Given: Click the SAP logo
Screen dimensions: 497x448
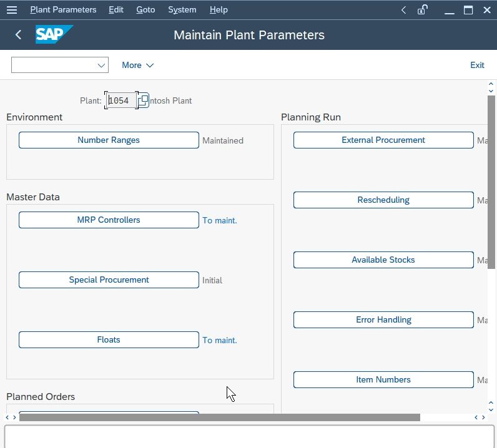Looking at the screenshot, I should (x=54, y=34).
